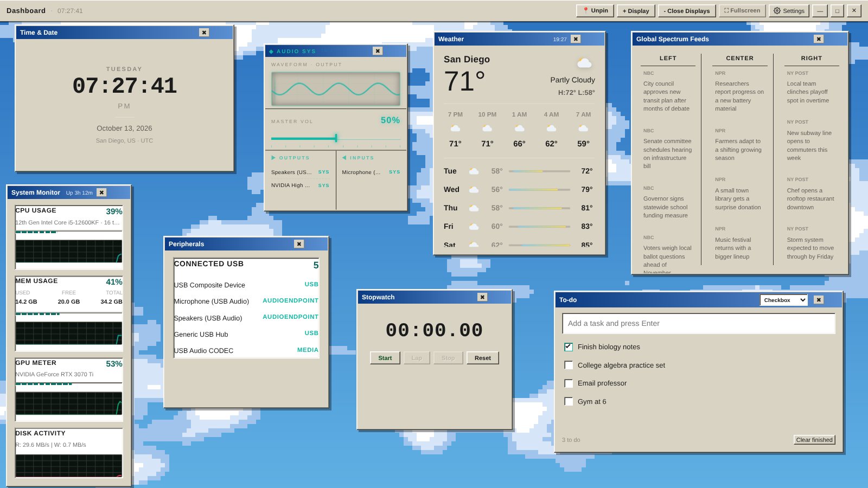Click the Outputs arrow icon in Audio Sys
868x488 pixels.
(273, 158)
